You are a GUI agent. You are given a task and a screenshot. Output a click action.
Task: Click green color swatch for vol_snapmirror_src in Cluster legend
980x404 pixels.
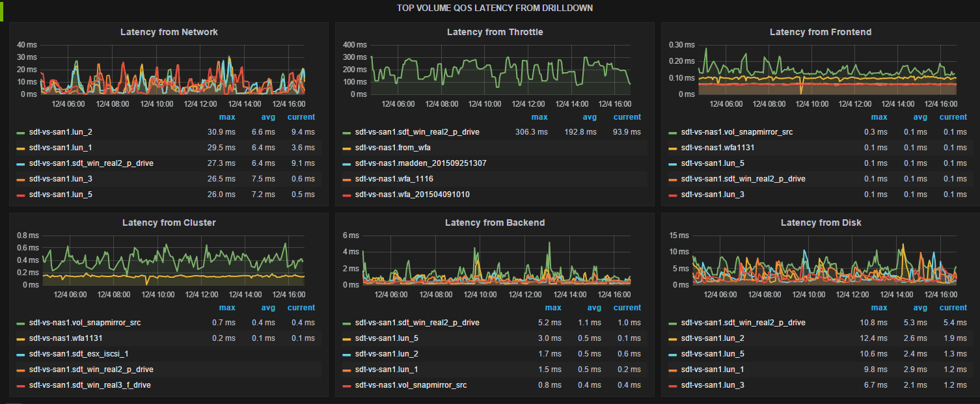pos(21,323)
